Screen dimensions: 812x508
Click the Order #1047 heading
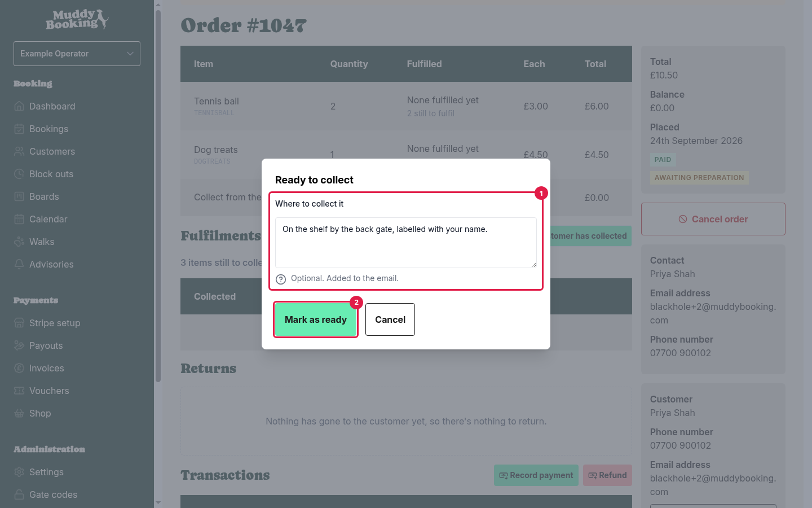pyautogui.click(x=244, y=25)
